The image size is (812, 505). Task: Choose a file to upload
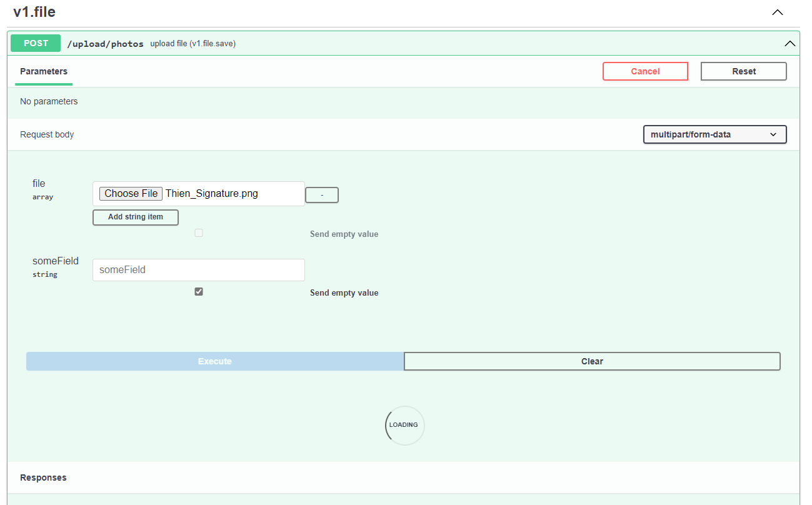[x=131, y=193]
